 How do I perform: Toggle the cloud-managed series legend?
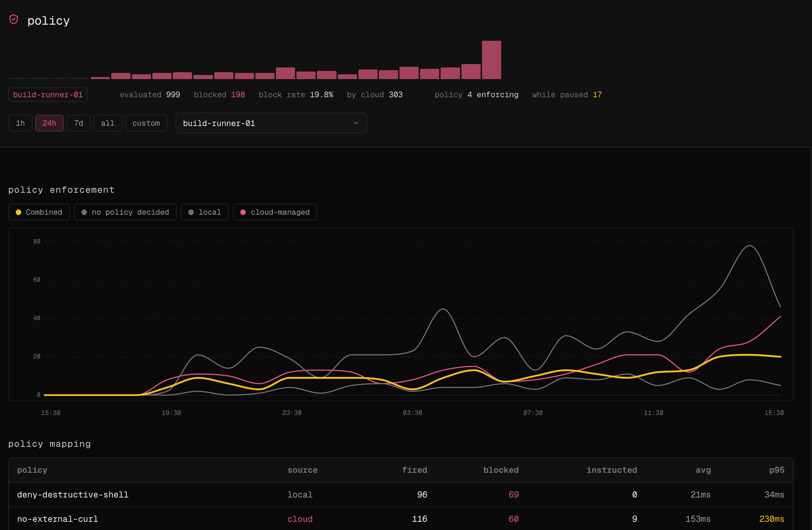(275, 212)
